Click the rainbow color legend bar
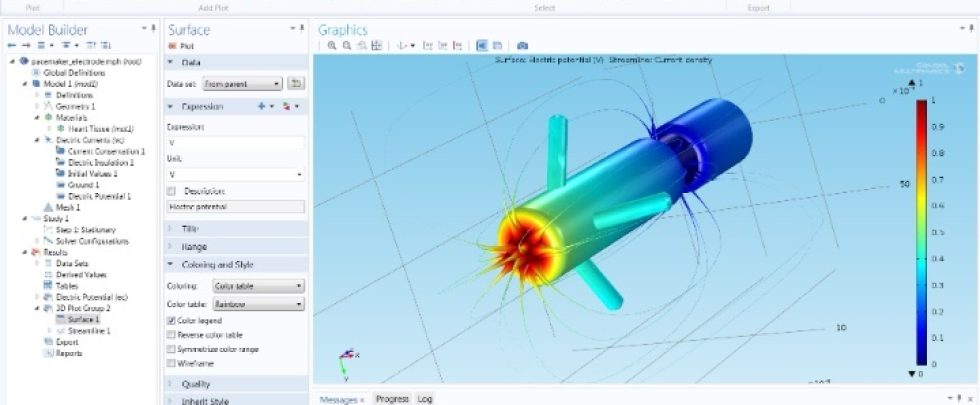 [921, 232]
